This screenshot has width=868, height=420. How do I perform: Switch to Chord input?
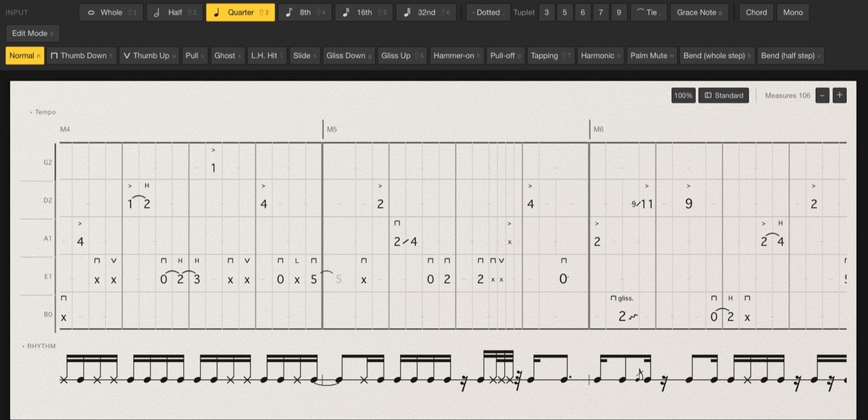757,12
